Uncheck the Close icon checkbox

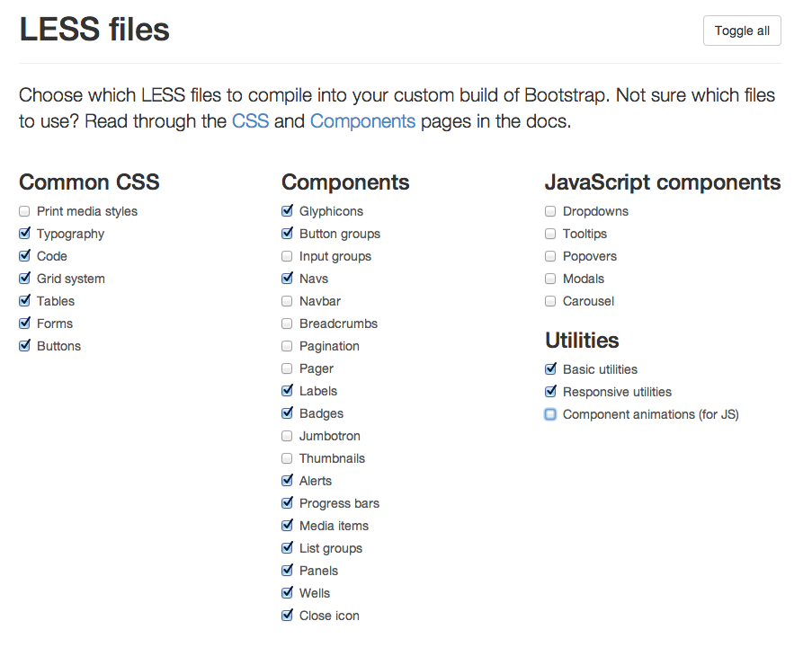tap(287, 616)
